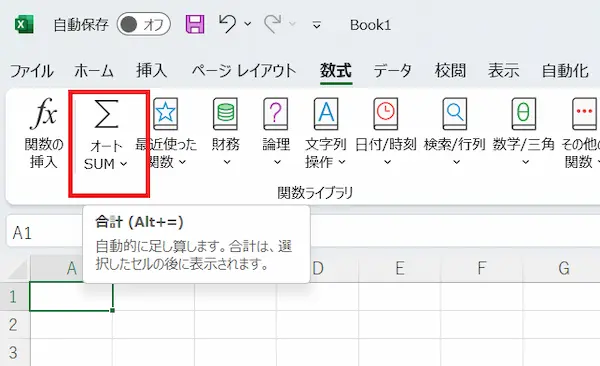Open the quick access toolbar customize dropdown
600x366 pixels.
pyautogui.click(x=316, y=25)
